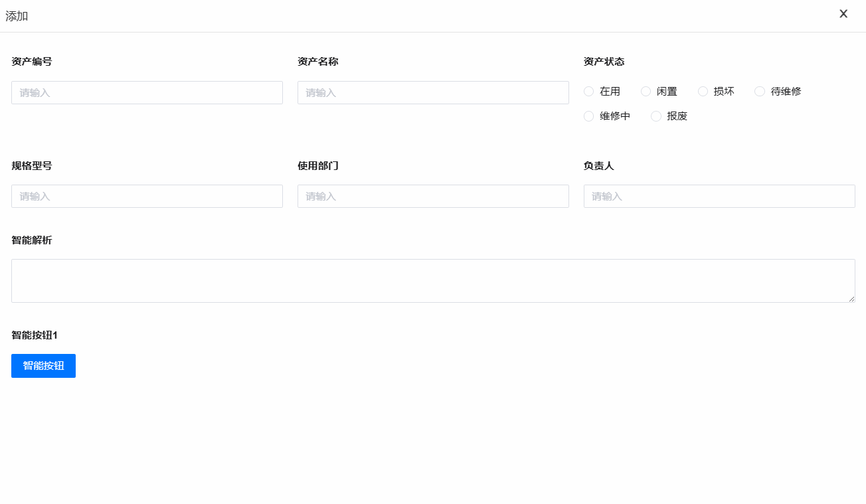Click the 智能解析 section heading
The image size is (866, 504).
point(31,240)
